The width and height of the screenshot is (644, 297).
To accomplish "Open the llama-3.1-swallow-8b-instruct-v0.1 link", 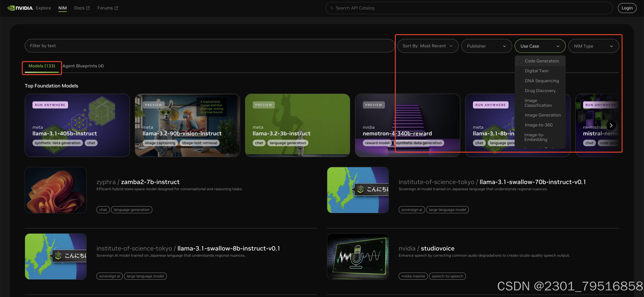I will point(188,248).
